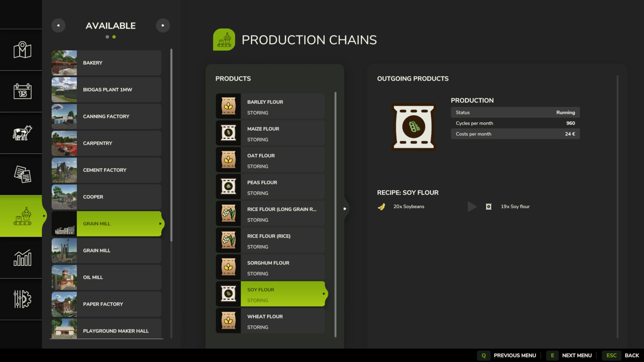Expand the arrow beside products panel
The image size is (644, 362).
(345, 209)
